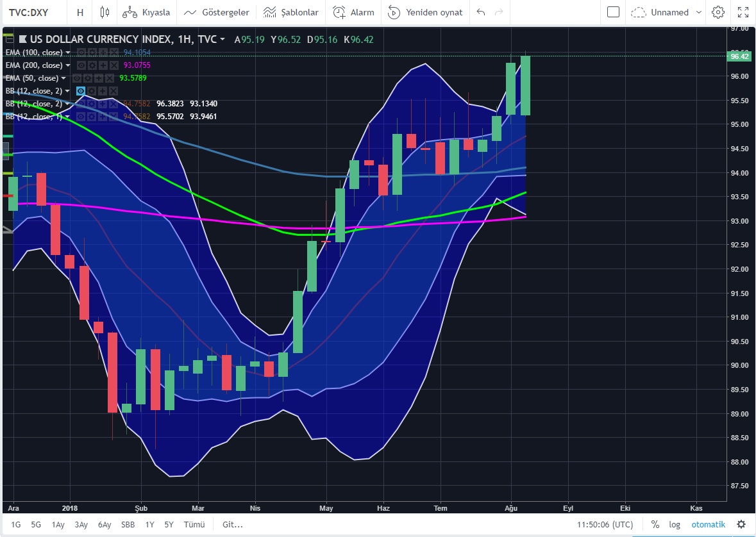Collapse the indicator legend

pos(9,39)
